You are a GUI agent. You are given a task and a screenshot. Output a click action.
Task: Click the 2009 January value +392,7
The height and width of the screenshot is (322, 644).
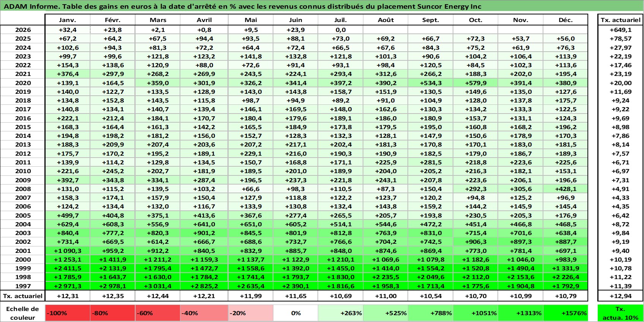(68, 180)
